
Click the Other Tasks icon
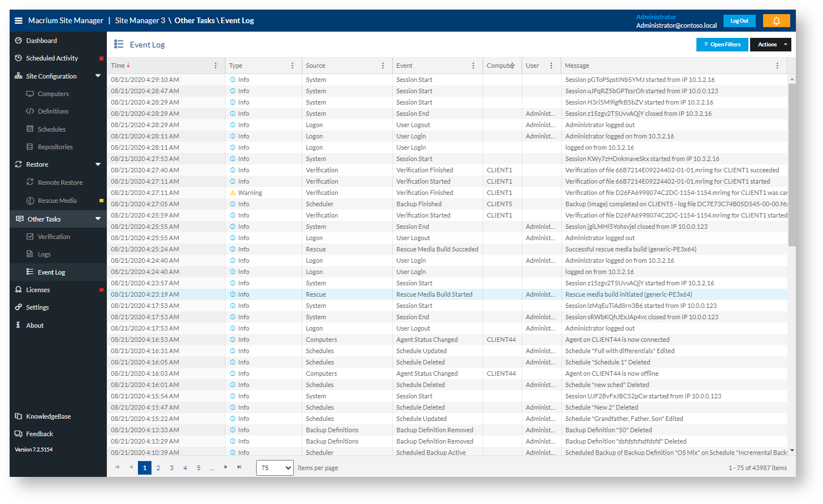click(20, 219)
